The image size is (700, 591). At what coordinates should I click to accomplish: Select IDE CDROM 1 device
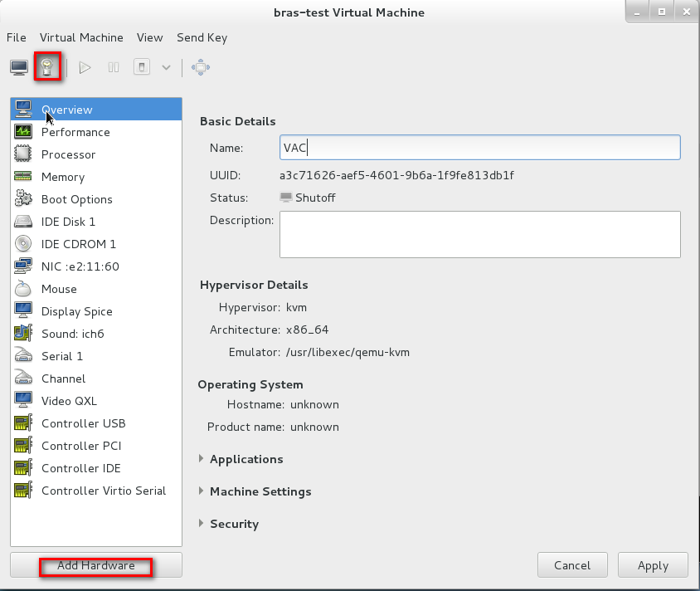[x=96, y=244]
